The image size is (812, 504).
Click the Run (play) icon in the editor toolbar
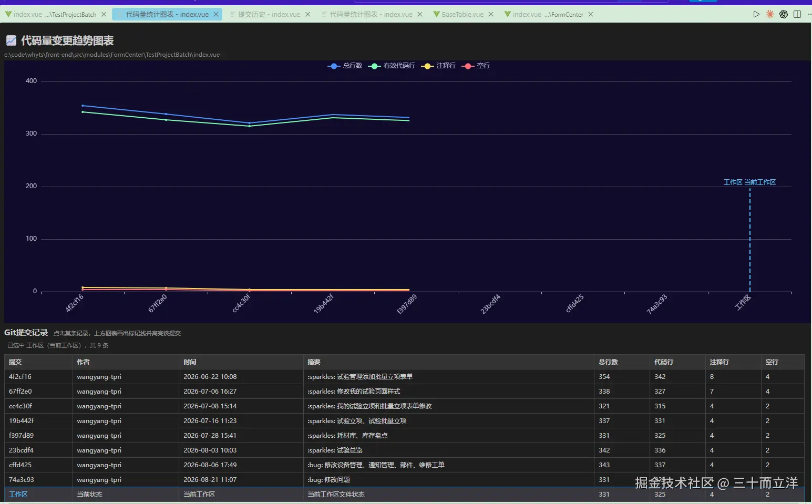point(756,14)
